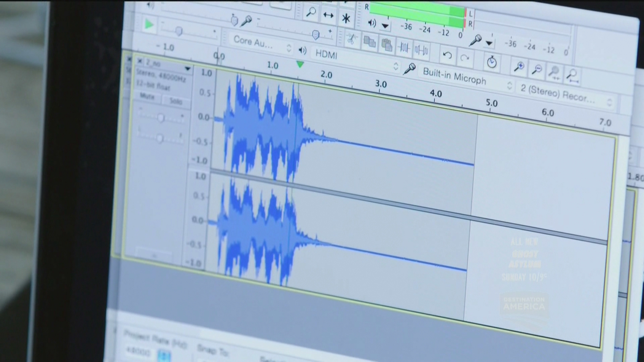Click the Silence audio icon
This screenshot has height=362, width=644.
tap(421, 50)
